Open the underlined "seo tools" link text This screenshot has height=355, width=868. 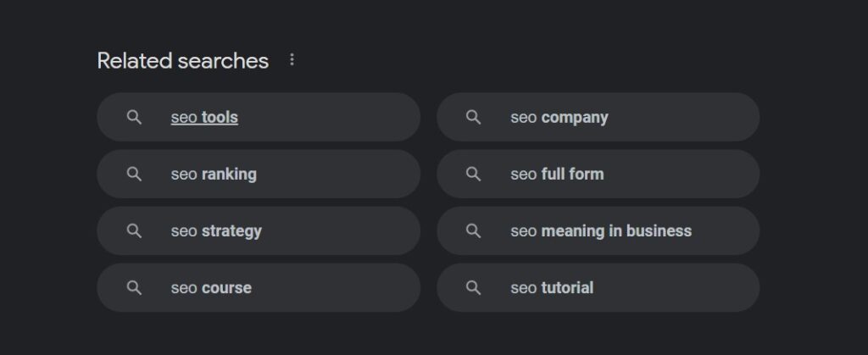(x=204, y=117)
